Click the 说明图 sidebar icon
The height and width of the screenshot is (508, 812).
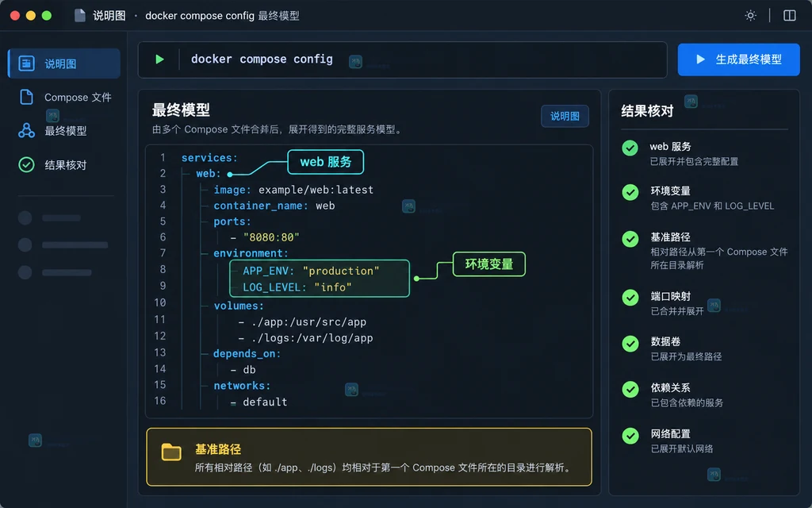click(26, 63)
